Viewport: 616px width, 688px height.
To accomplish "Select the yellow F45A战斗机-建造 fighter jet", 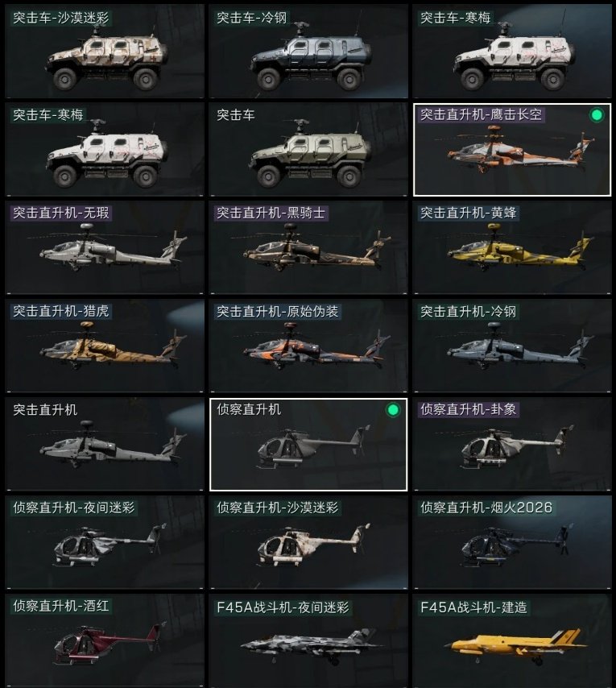I will click(x=512, y=640).
